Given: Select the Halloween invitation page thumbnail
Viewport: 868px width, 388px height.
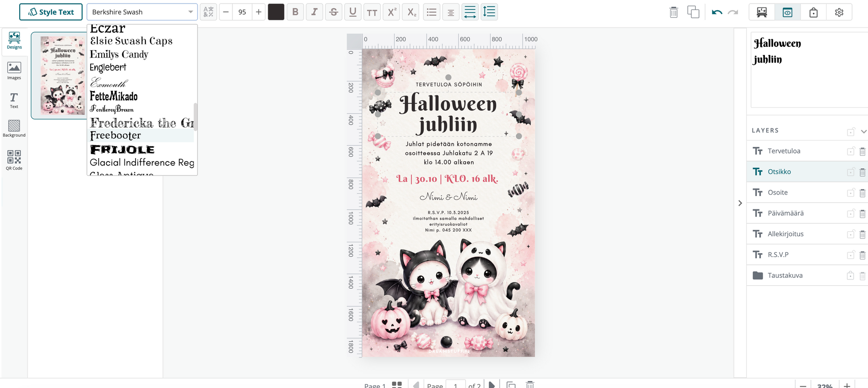Looking at the screenshot, I should coord(62,75).
